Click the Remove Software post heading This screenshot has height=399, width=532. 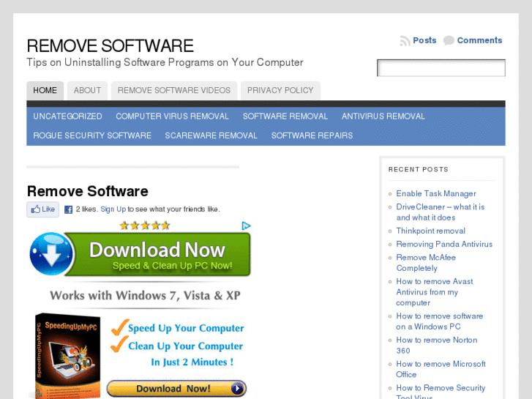coord(88,191)
